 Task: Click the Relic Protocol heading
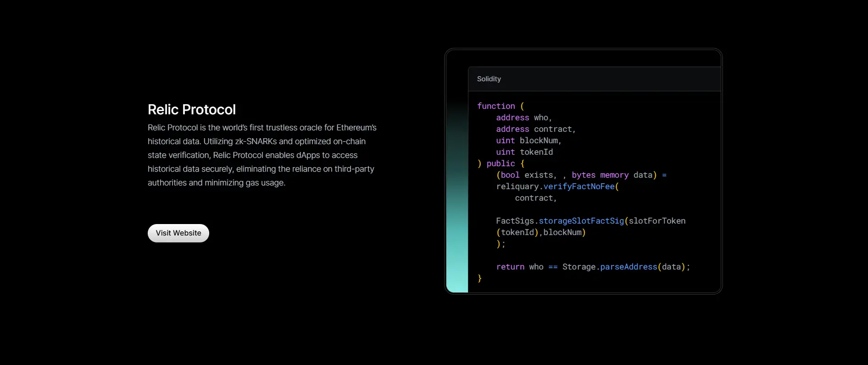pyautogui.click(x=191, y=110)
